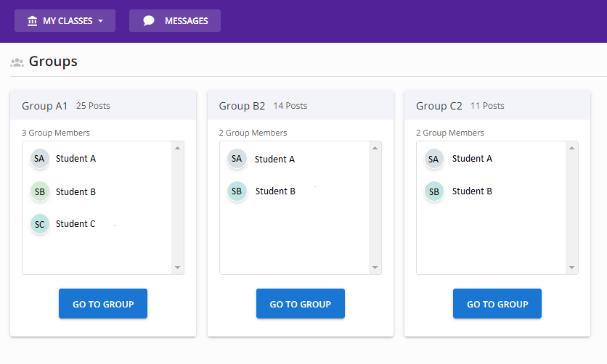Click scroll-down arrow in Group A1 member list

(x=177, y=268)
